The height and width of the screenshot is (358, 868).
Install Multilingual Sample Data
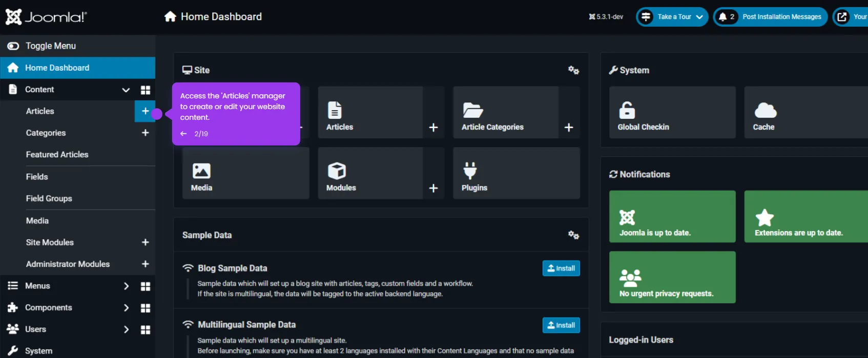(x=561, y=325)
